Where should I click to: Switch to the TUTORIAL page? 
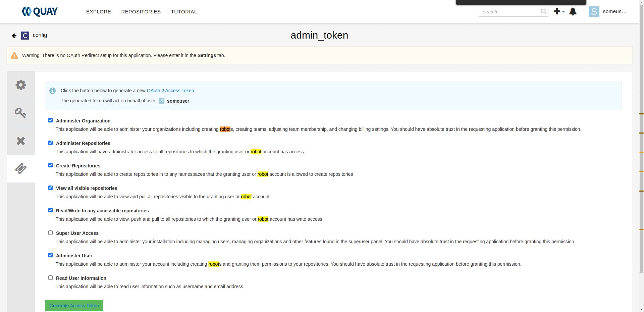click(x=183, y=11)
